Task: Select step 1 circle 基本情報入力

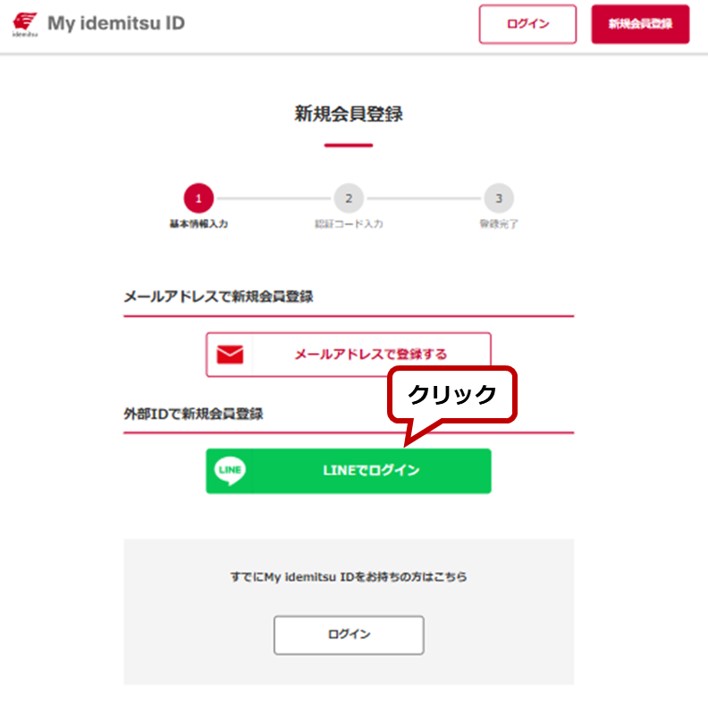Action: tap(198, 198)
